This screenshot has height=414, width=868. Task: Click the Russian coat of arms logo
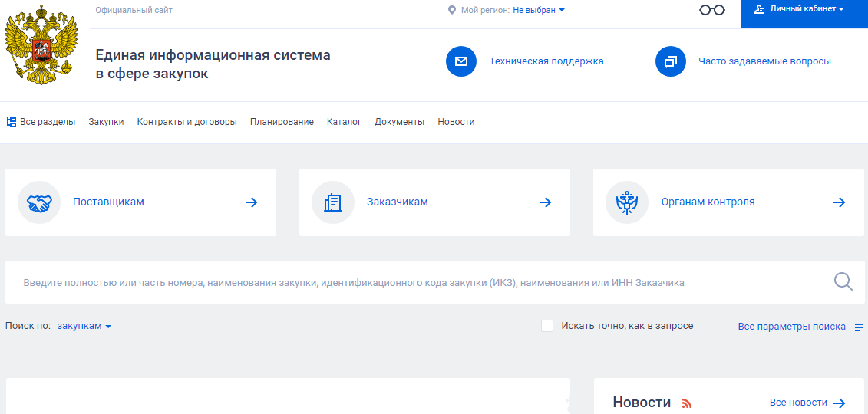(x=41, y=44)
